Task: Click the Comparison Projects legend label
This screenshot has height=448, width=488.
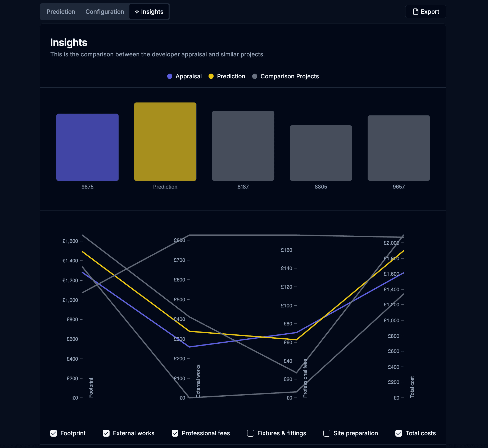Action: (x=290, y=76)
